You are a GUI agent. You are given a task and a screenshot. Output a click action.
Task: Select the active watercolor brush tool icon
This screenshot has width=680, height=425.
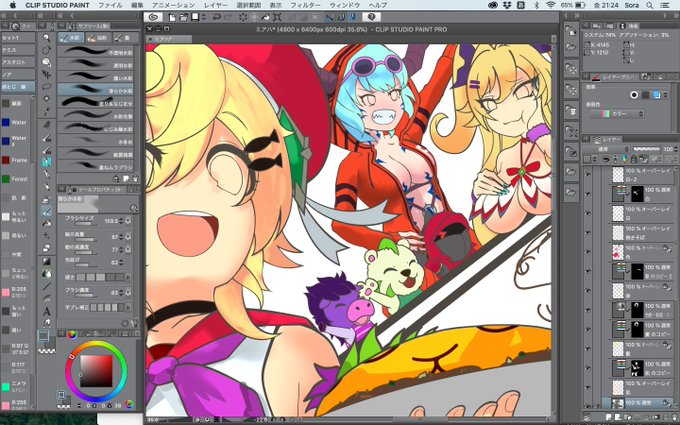[x=46, y=211]
